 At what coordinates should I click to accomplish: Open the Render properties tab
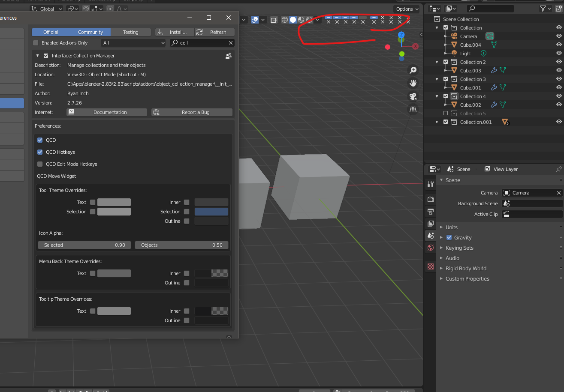point(431,199)
